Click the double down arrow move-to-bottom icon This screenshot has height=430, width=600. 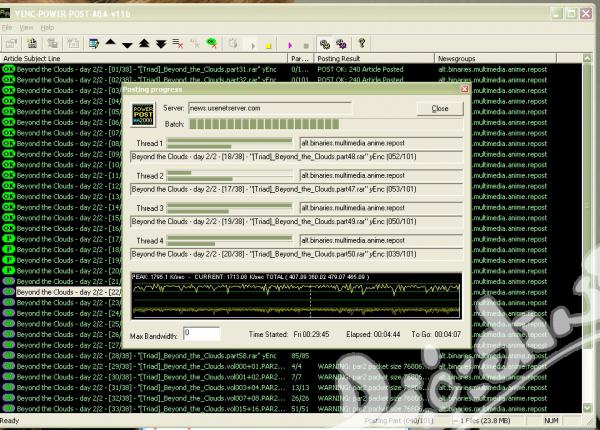161,44
